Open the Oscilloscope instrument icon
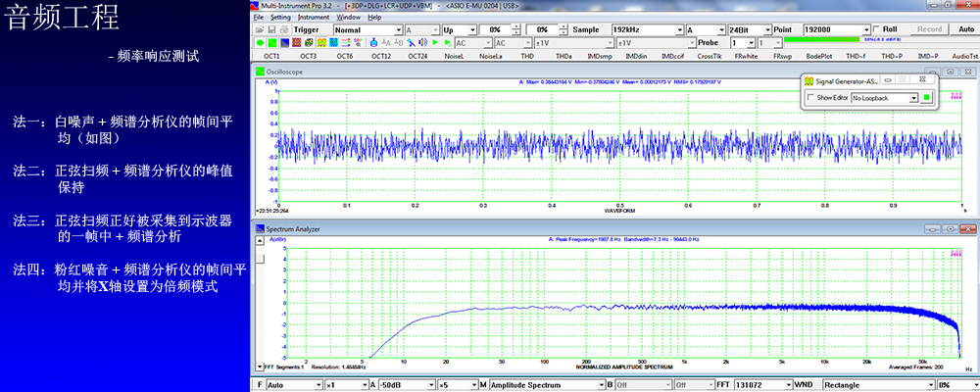 271,42
